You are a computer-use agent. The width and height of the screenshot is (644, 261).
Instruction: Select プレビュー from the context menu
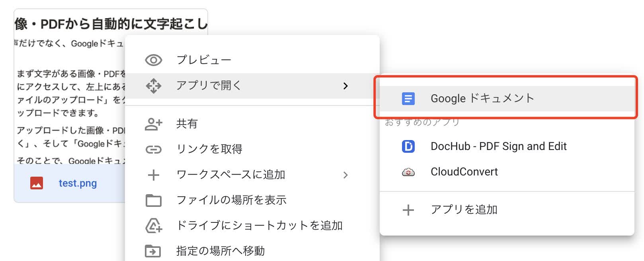[x=252, y=60]
